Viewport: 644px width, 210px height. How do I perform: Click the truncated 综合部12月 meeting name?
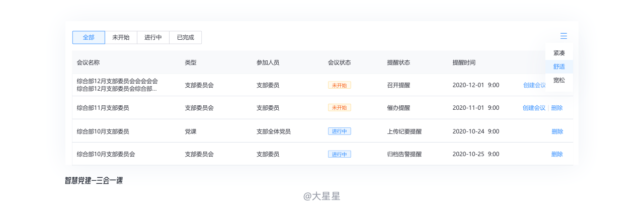(117, 89)
